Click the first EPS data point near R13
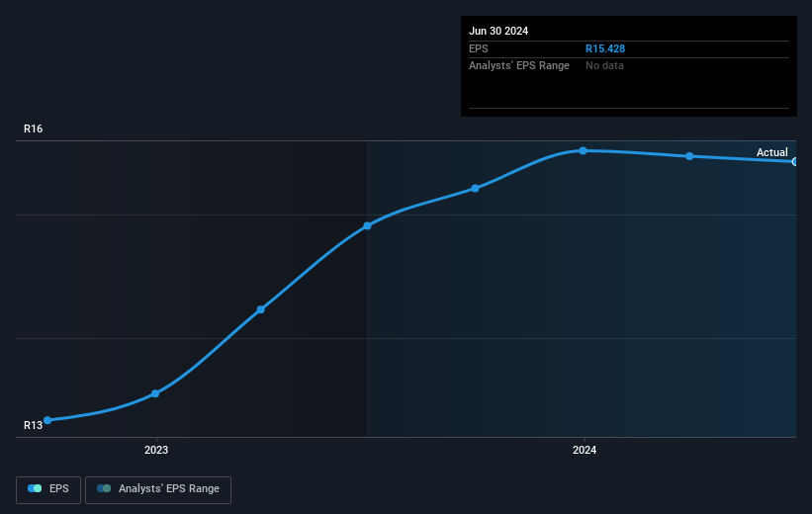Viewport: 812px width, 514px height. click(x=47, y=420)
